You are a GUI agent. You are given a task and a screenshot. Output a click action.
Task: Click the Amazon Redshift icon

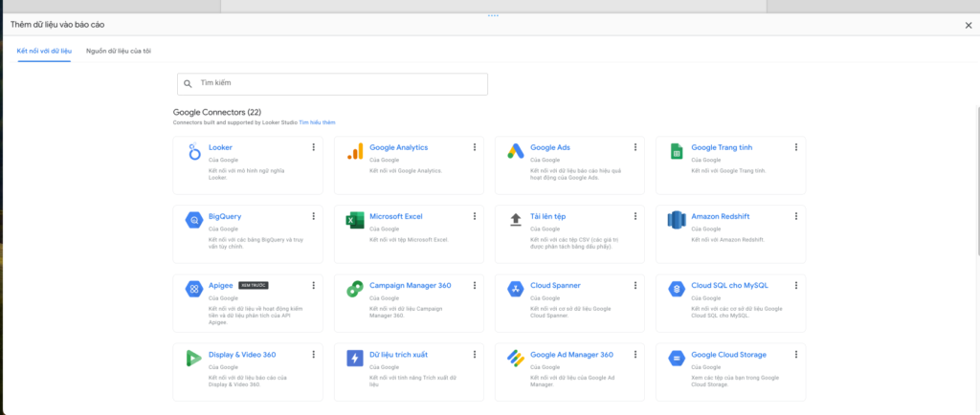(677, 220)
